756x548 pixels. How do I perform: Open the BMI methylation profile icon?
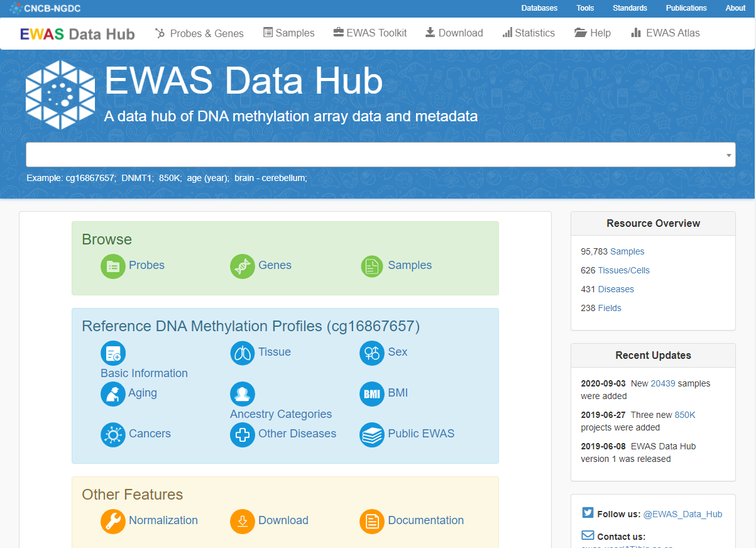pos(372,394)
